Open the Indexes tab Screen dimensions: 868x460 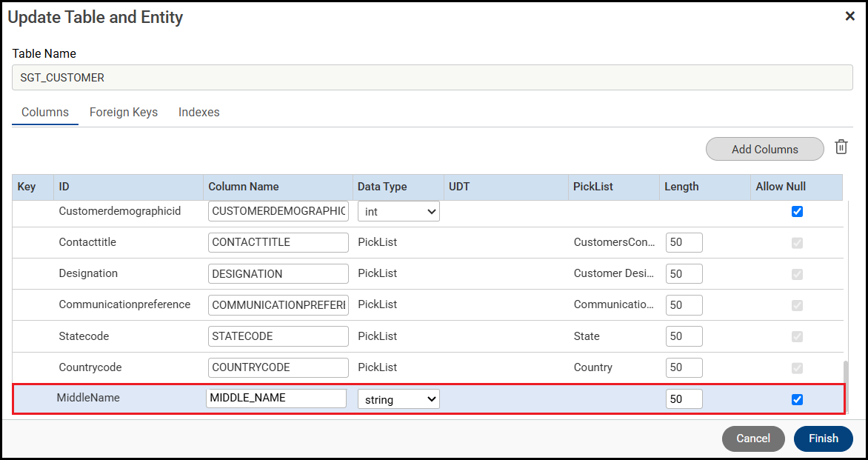(198, 113)
